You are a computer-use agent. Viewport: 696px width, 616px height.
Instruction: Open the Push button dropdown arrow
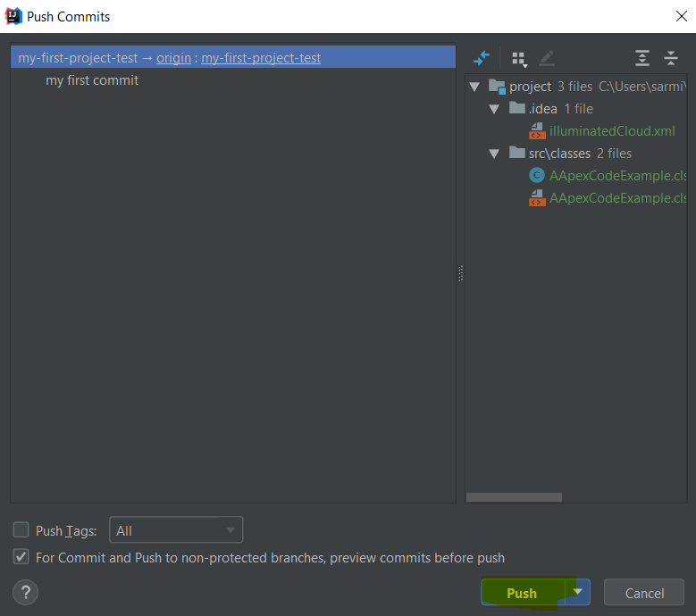(579, 592)
